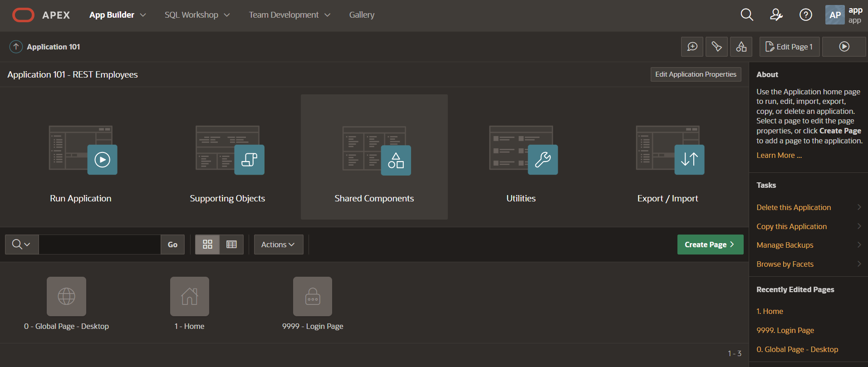Select Delete this Application task

click(794, 207)
